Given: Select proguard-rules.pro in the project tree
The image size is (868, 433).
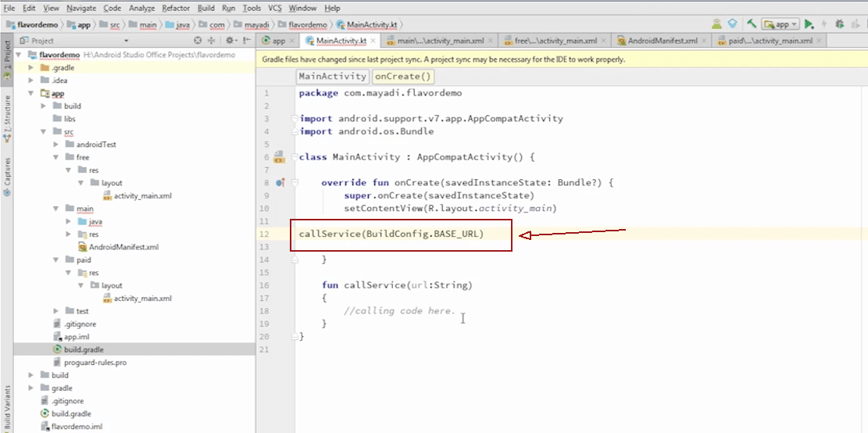Looking at the screenshot, I should pyautogui.click(x=88, y=363).
